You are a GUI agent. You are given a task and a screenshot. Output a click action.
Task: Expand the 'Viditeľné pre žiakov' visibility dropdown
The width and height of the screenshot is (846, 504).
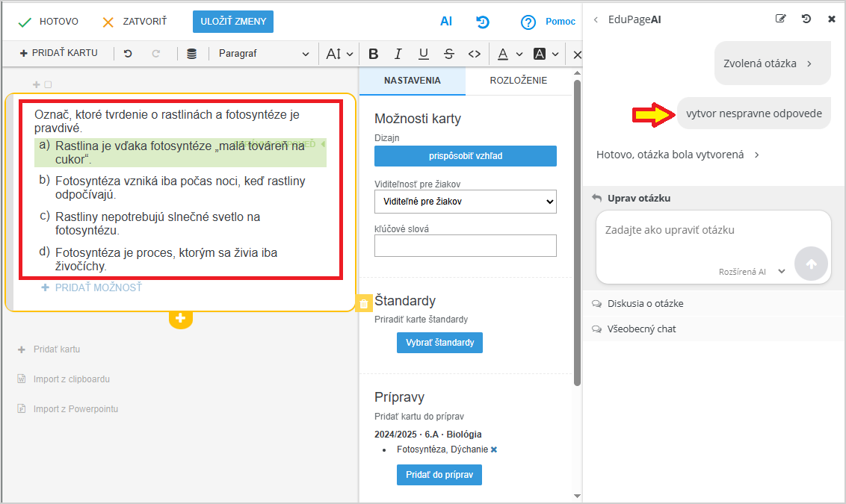(x=465, y=201)
